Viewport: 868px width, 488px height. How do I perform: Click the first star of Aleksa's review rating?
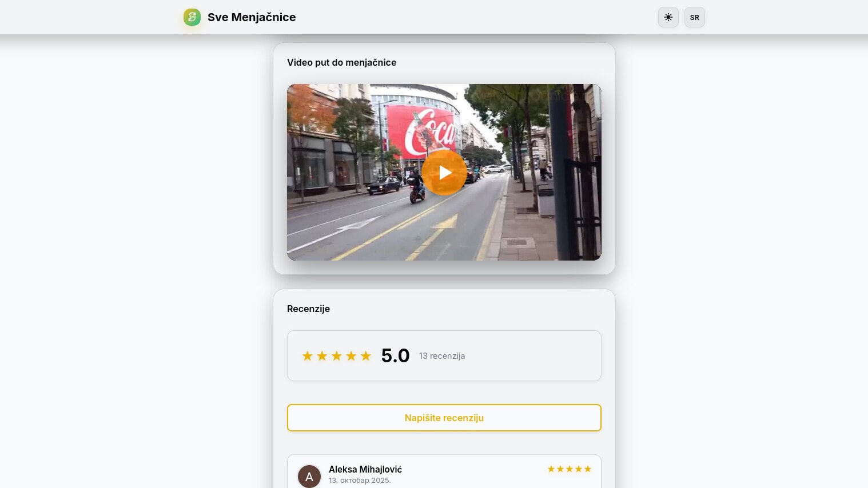pyautogui.click(x=551, y=469)
